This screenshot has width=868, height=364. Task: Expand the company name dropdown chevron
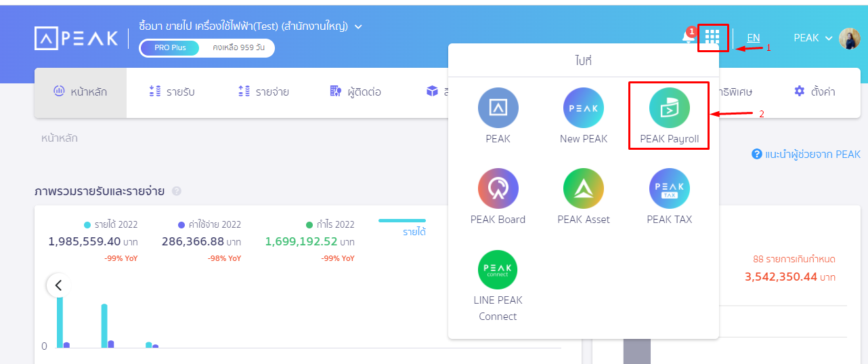[358, 26]
